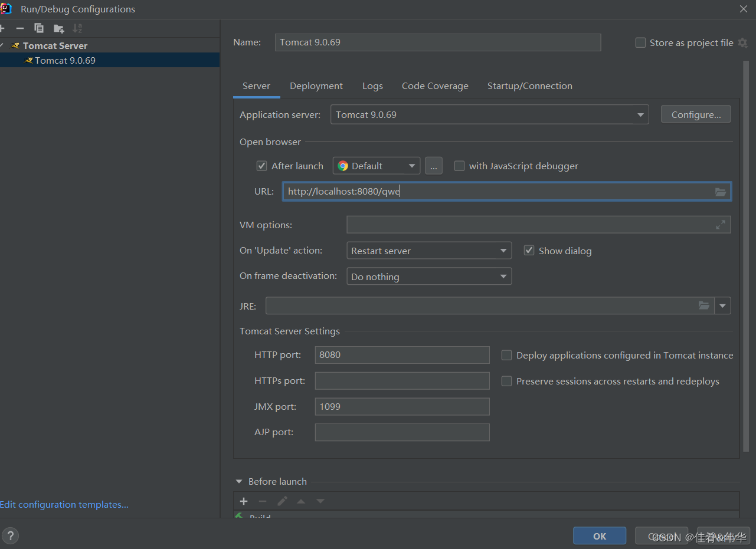Screen dimensions: 756x549
Task: Open the help question mark icon
Action: (10, 535)
